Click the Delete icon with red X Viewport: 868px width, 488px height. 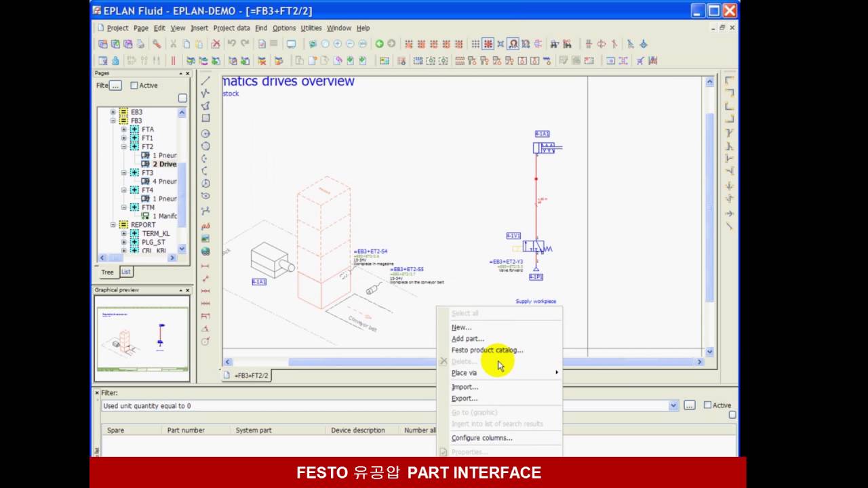click(216, 44)
